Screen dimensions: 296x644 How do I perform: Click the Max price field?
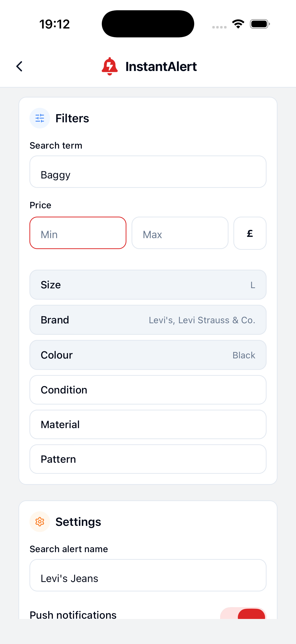tap(180, 233)
